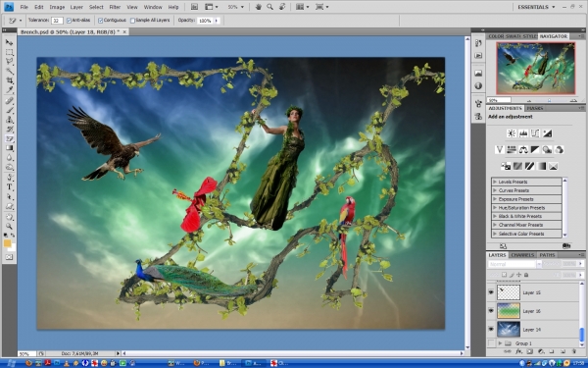Create a new layer
Screen dimensions: 588x368
point(563,352)
